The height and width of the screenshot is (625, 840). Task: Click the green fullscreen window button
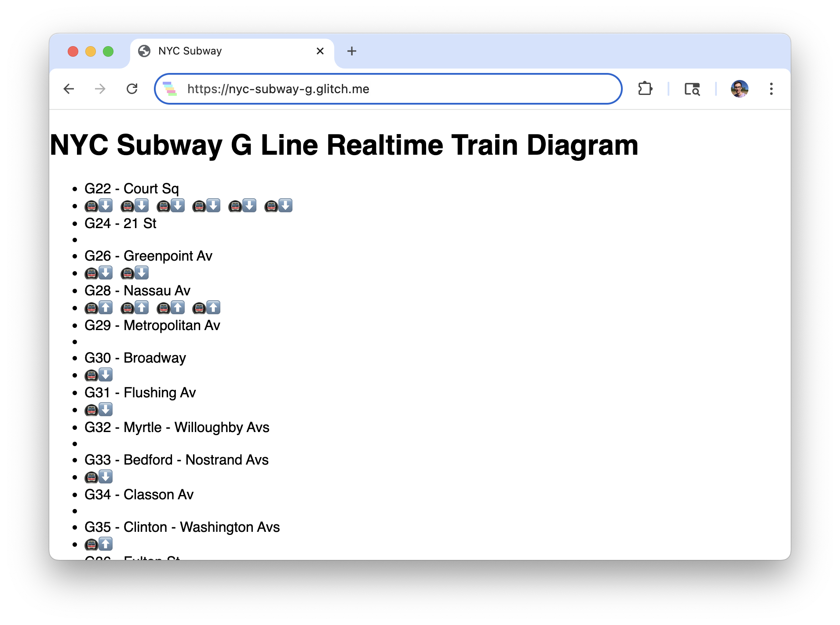(108, 51)
